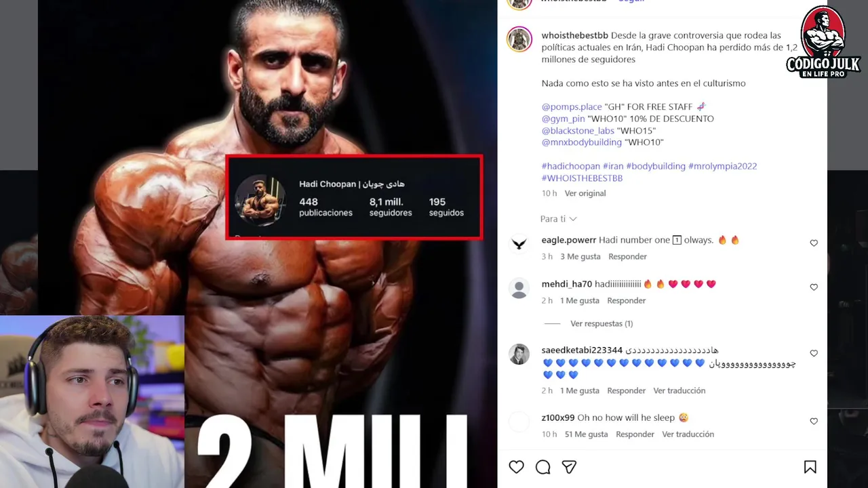Like z100x99's comment heart
The height and width of the screenshot is (488, 868).
pos(814,422)
